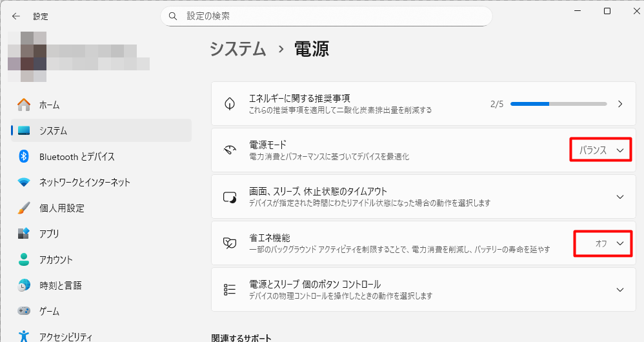Viewport: 644px width, 342px height.
Task: Click the ゲーム controller icon
Action: pos(24,311)
